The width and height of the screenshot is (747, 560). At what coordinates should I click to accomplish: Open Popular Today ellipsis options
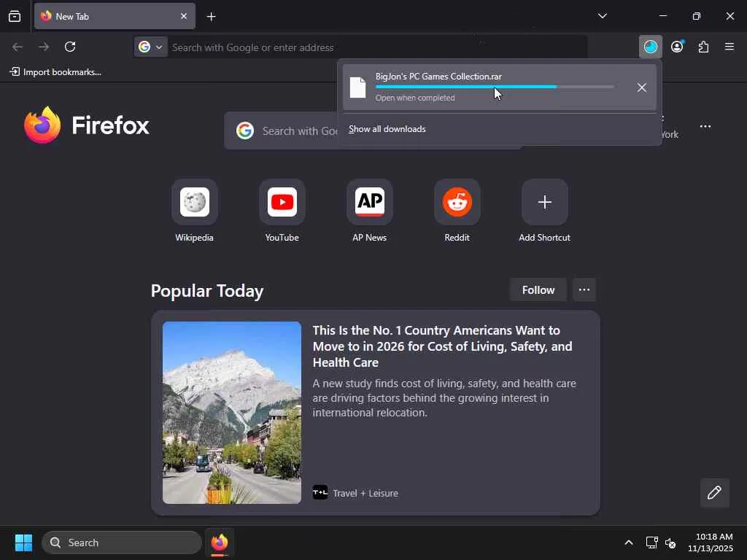point(584,290)
